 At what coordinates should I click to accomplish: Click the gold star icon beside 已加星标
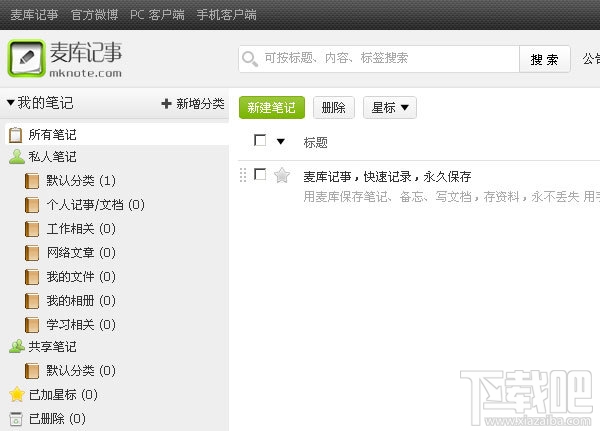[17, 394]
